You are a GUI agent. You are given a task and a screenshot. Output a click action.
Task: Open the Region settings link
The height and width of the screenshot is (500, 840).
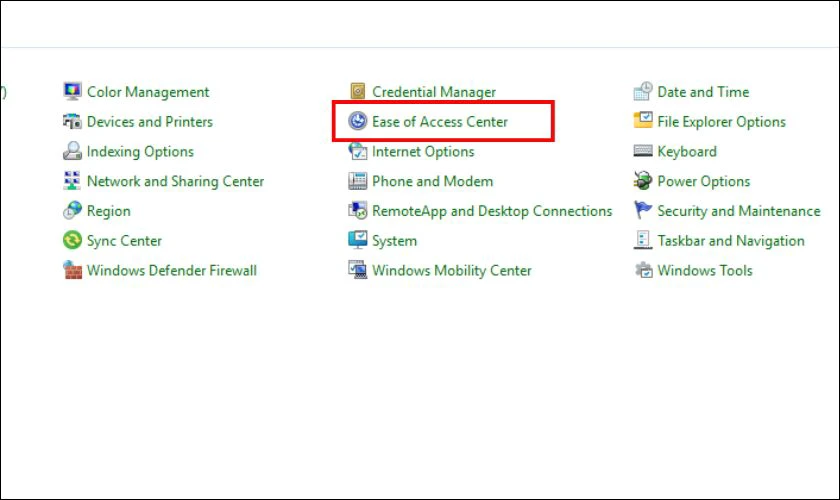(109, 211)
